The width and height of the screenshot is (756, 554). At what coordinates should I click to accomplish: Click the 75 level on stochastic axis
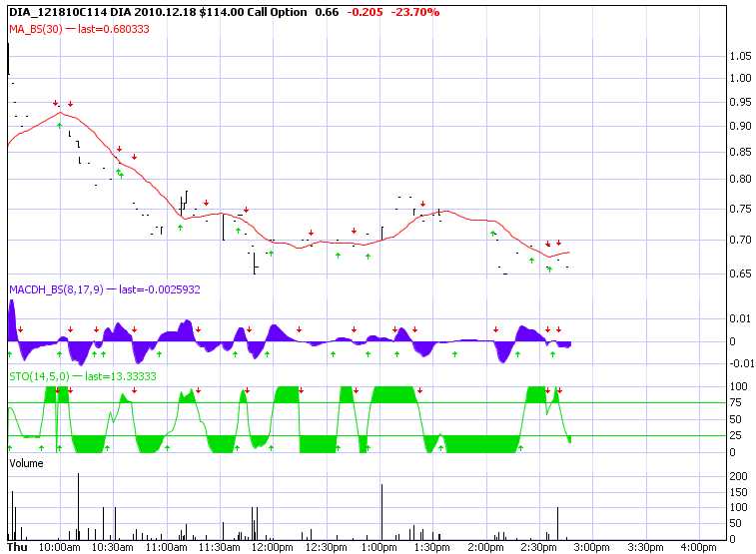coord(737,403)
